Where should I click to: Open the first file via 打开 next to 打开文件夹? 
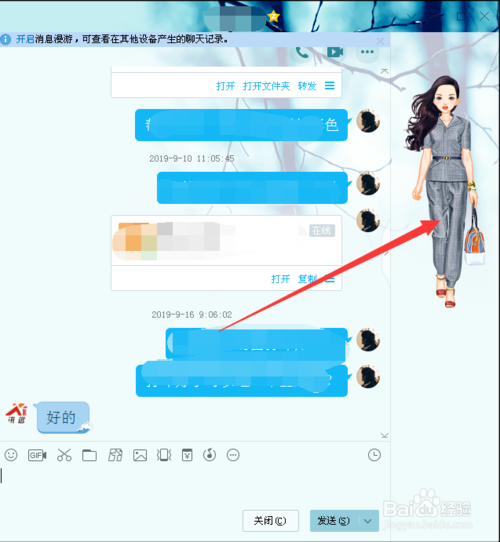[x=225, y=86]
